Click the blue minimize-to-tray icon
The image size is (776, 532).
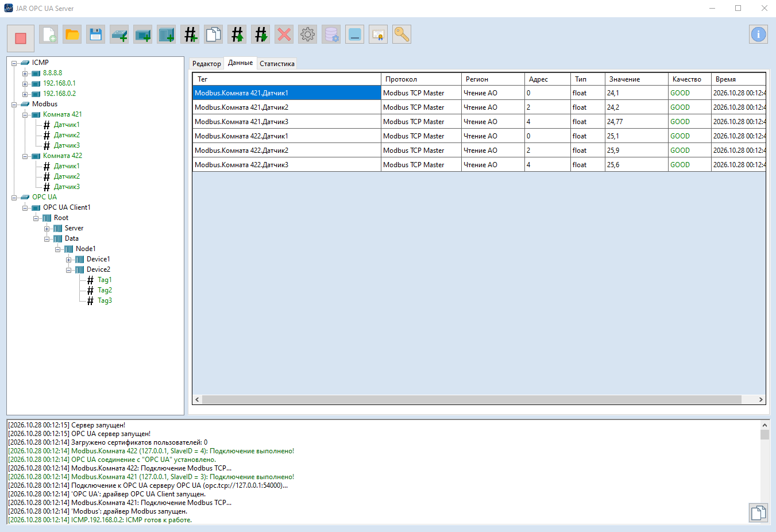point(355,34)
